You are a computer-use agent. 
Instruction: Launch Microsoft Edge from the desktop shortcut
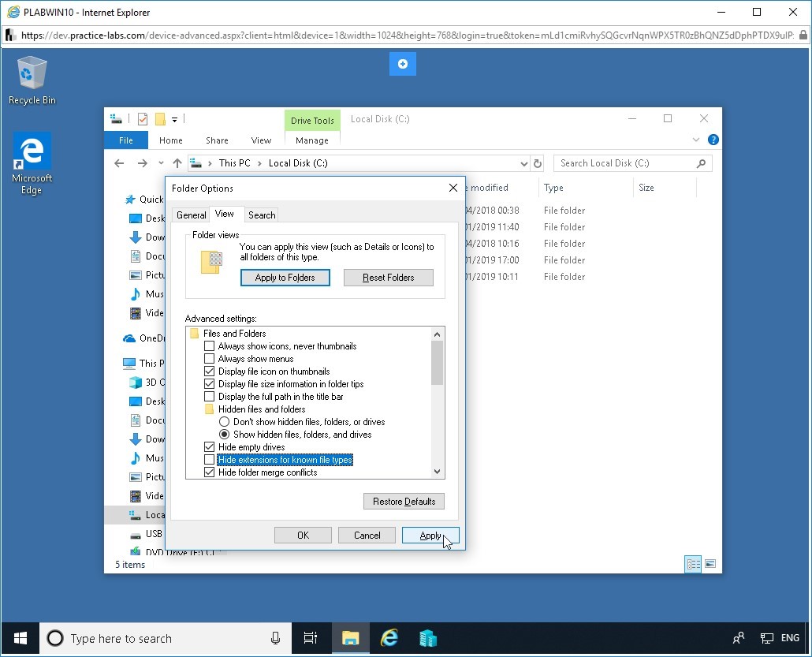[32, 163]
